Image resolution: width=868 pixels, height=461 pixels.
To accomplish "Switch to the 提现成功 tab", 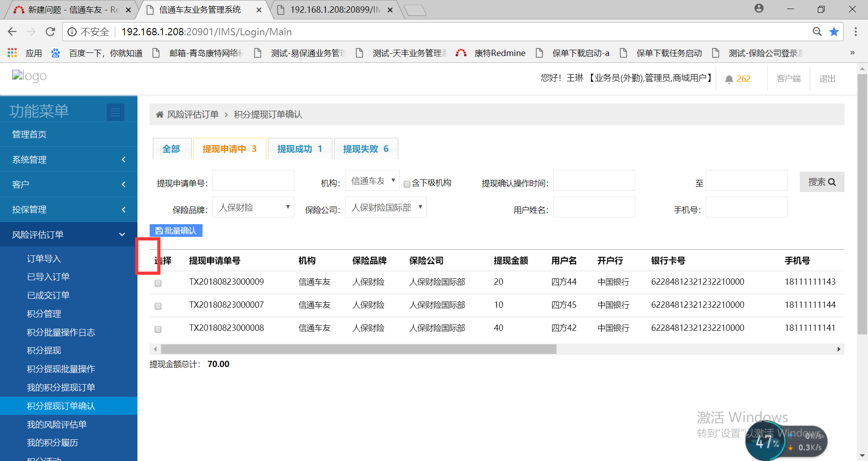I will click(x=300, y=149).
